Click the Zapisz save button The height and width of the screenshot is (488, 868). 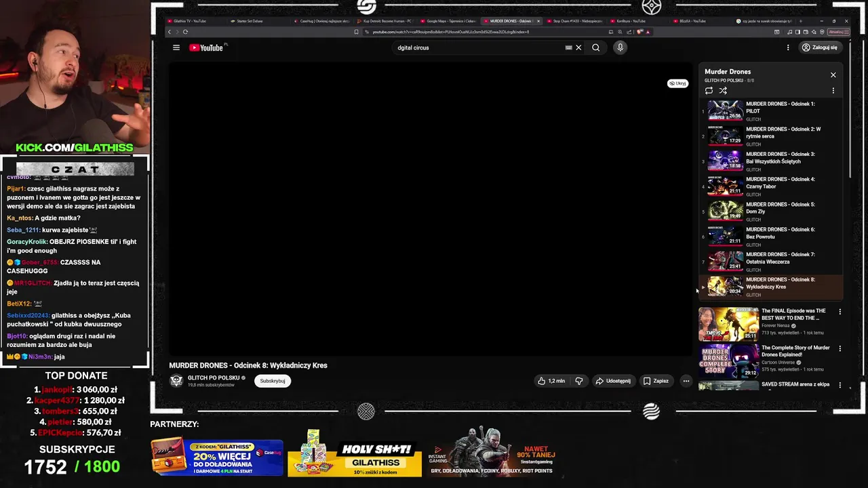(x=656, y=381)
